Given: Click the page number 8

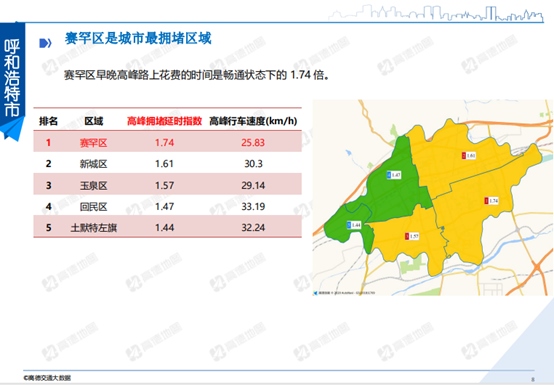Looking at the screenshot, I should point(533,379).
